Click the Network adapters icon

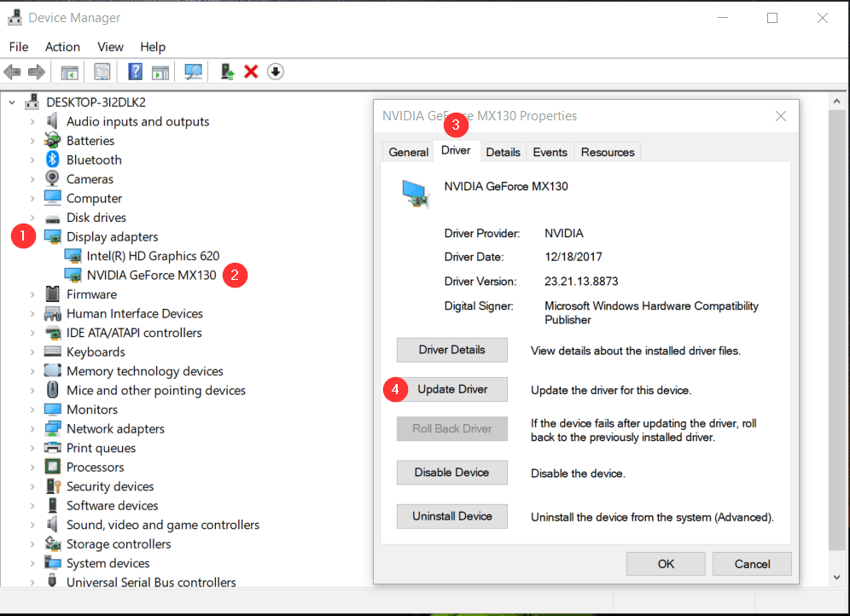[x=53, y=428]
